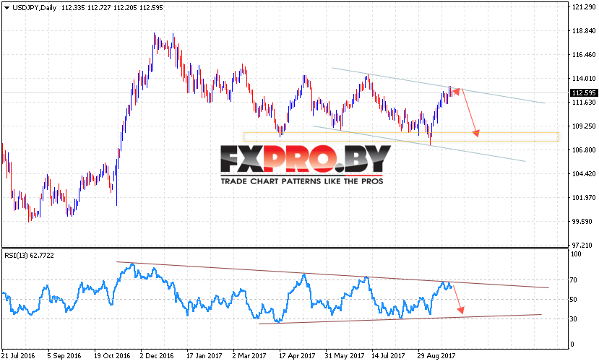Select RSI scale label 70
This screenshot has width=599, height=364.
pos(574,280)
